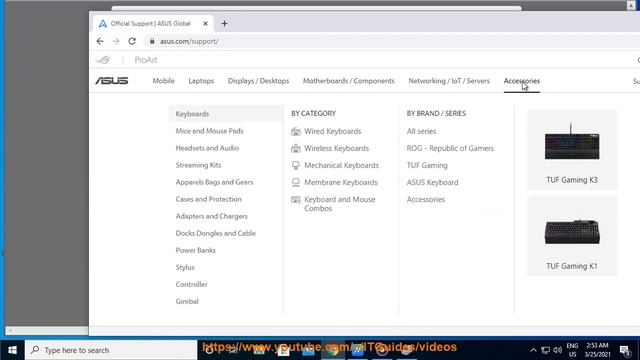Select Adapters and Chargers
The width and height of the screenshot is (640, 360).
click(x=211, y=216)
